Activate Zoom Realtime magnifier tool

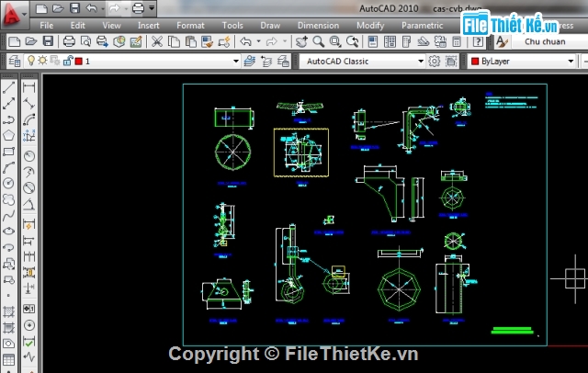319,41
